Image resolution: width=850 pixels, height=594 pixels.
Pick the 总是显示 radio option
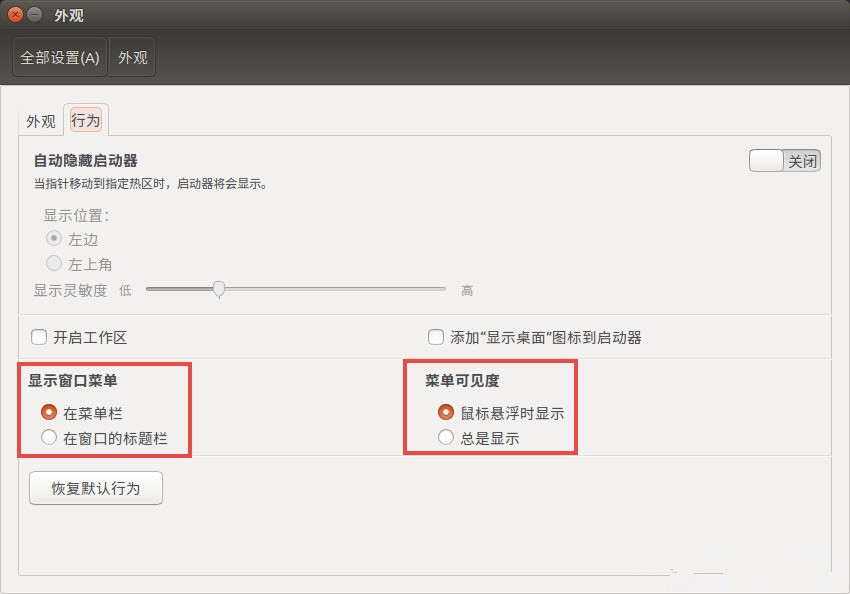pyautogui.click(x=446, y=437)
